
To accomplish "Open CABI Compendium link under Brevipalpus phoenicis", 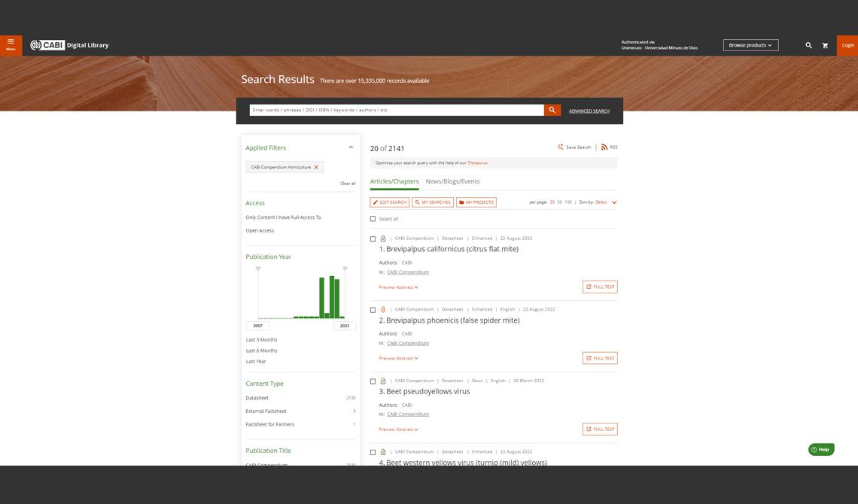I will click(x=408, y=343).
